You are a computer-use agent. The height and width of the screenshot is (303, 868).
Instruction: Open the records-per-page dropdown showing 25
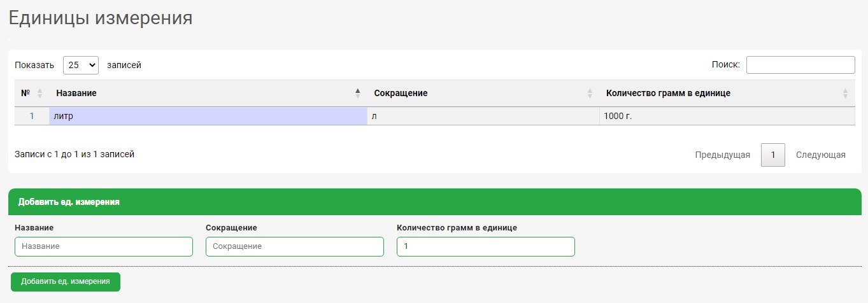click(x=81, y=65)
